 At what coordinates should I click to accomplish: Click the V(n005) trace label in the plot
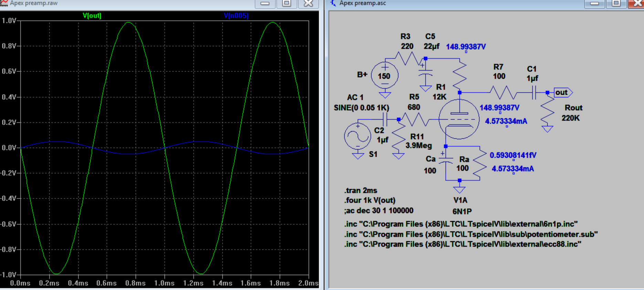coord(236,15)
